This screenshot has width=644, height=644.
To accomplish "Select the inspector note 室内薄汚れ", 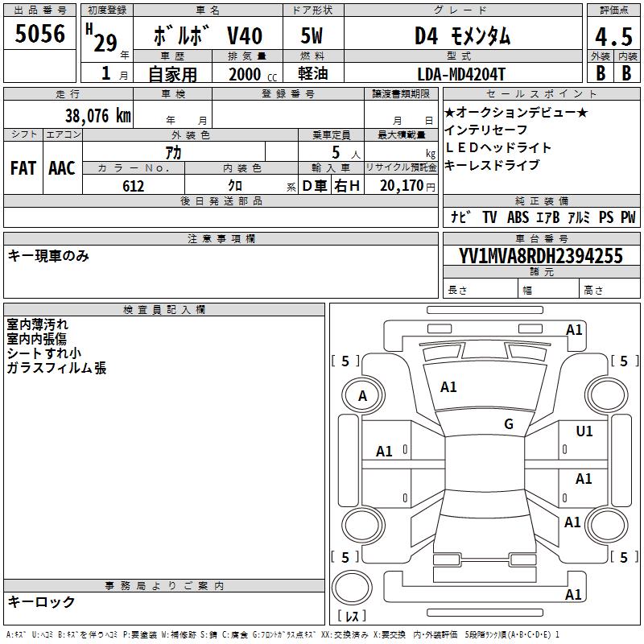I will (x=37, y=324).
